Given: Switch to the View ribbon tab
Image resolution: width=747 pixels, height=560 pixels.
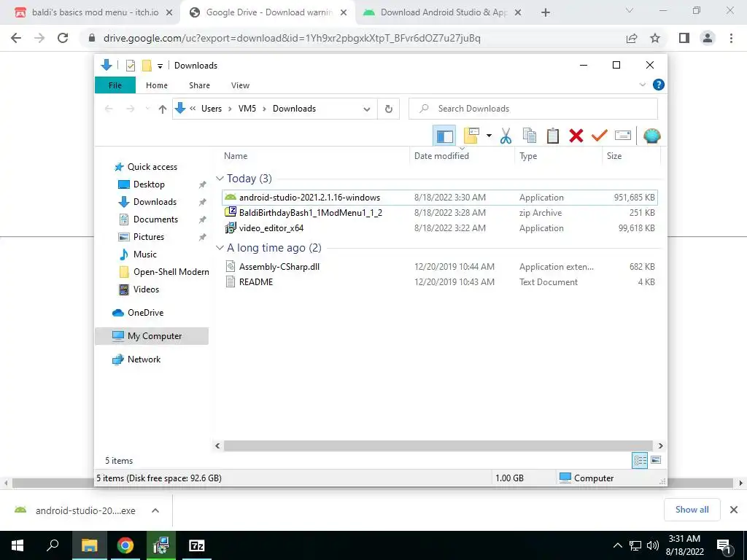Looking at the screenshot, I should 240,85.
